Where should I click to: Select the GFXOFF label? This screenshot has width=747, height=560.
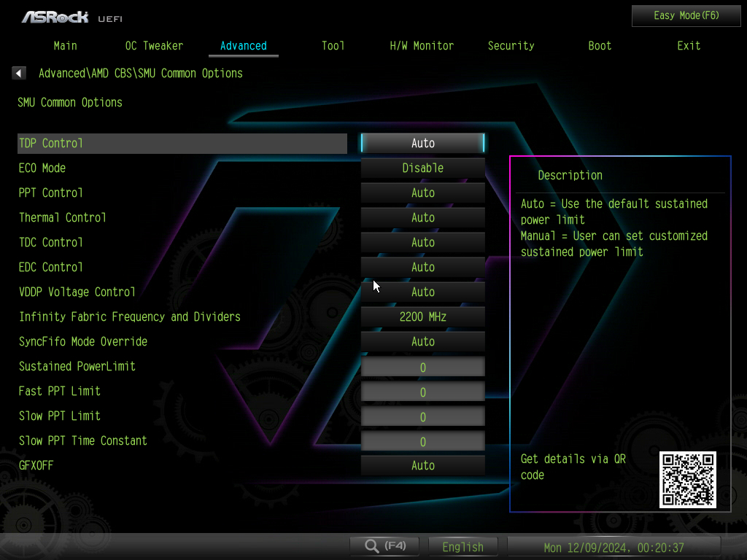tap(36, 465)
